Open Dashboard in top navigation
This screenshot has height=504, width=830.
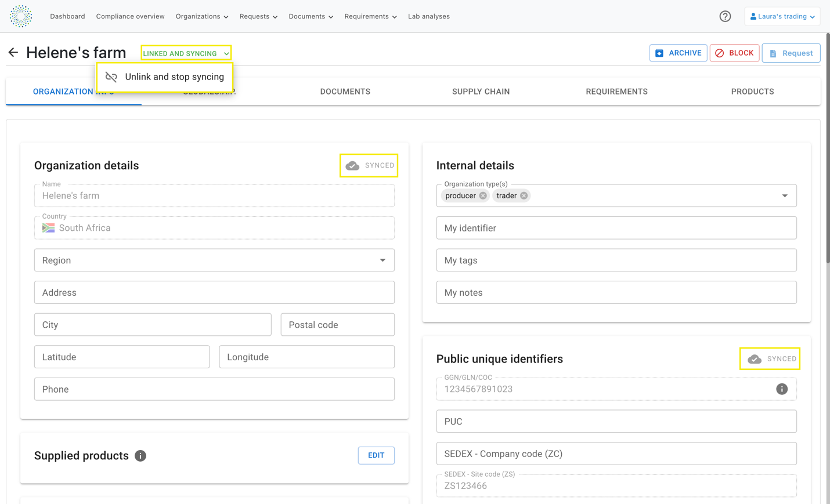pyautogui.click(x=67, y=16)
